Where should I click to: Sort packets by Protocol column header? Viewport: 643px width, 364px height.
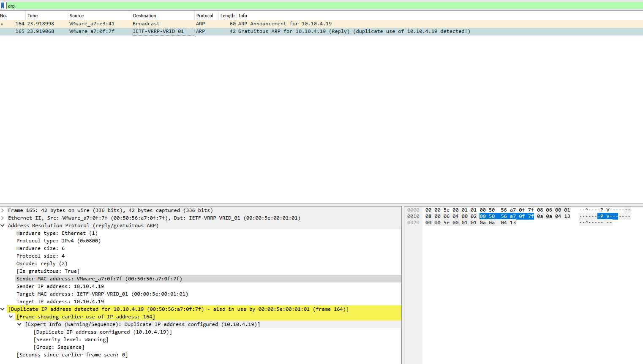tap(205, 16)
